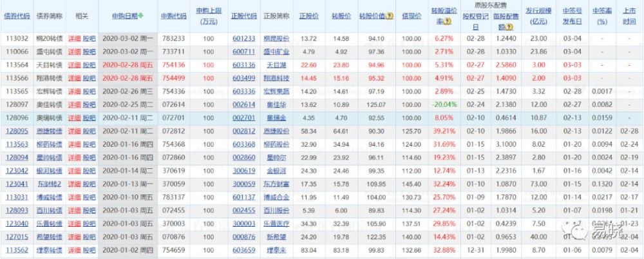
Task: Open bond code link 123041
Action: click(x=17, y=184)
